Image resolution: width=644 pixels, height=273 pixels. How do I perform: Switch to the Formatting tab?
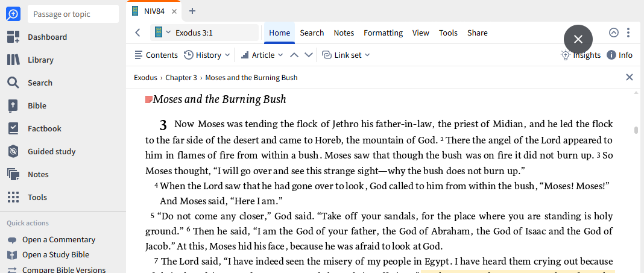coord(383,33)
